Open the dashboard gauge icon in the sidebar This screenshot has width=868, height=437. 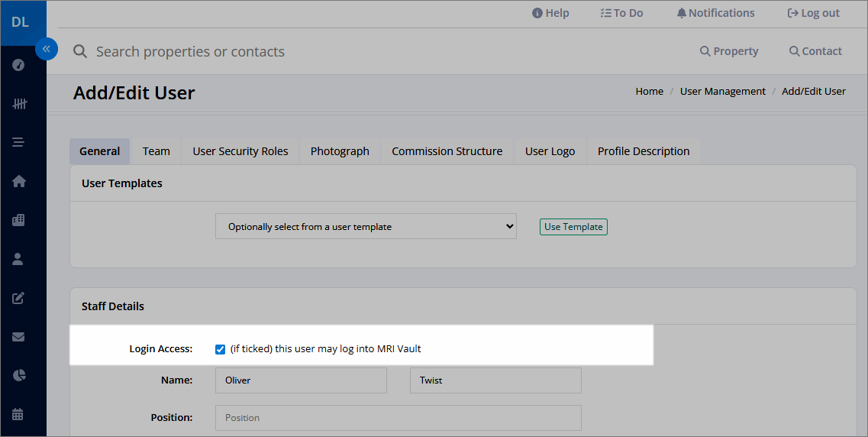click(x=18, y=65)
